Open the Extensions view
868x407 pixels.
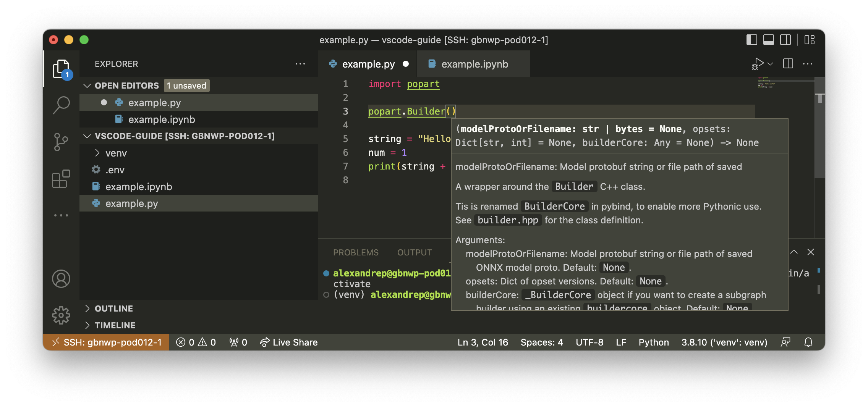[61, 178]
